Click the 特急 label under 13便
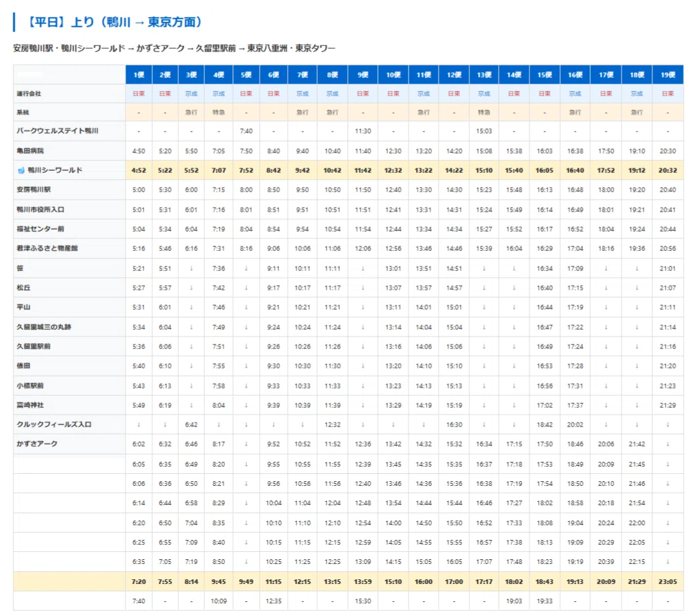This screenshot has width=695, height=616. [x=484, y=113]
